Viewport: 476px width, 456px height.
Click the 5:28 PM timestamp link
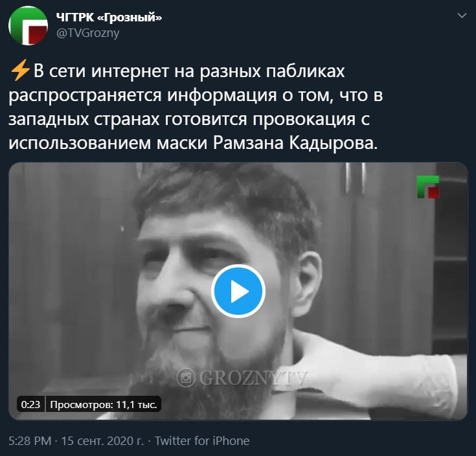point(30,441)
